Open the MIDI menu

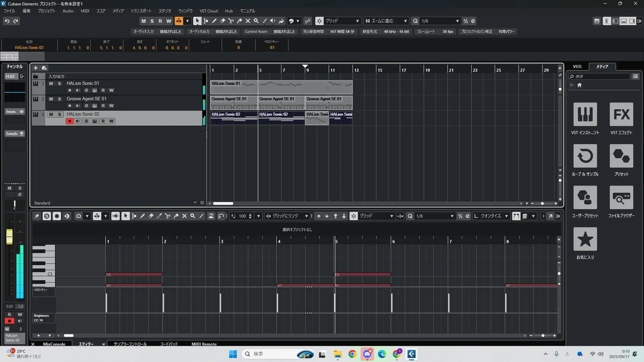85,11
